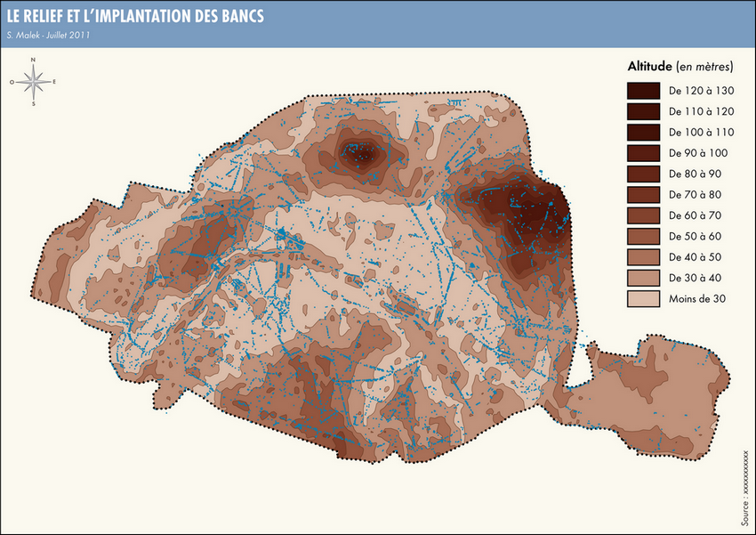Viewport: 756px width, 535px height.
Task: Click the 'De 120 à 130' legend text label
Action: pyautogui.click(x=701, y=91)
